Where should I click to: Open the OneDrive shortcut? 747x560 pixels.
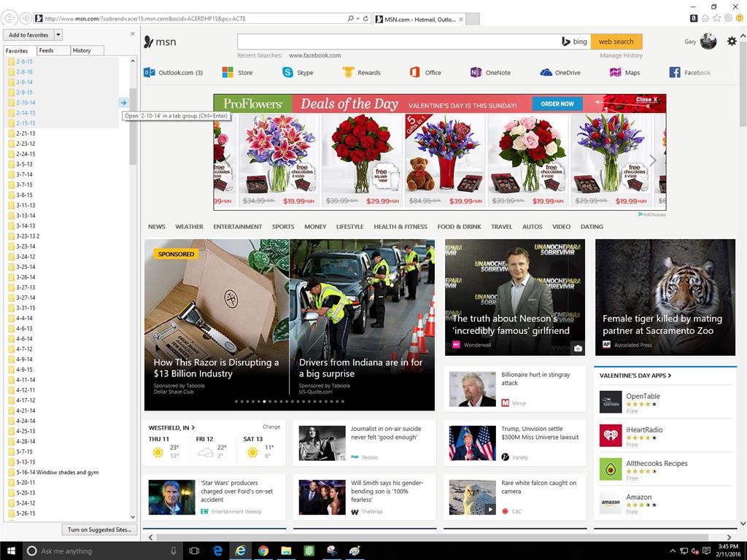[560, 72]
